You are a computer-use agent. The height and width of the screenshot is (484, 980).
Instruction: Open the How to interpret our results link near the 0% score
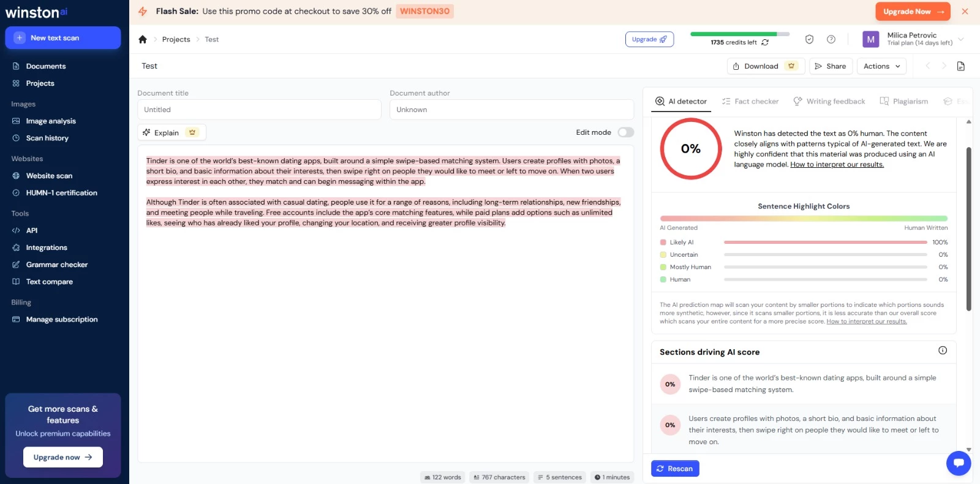click(x=837, y=165)
